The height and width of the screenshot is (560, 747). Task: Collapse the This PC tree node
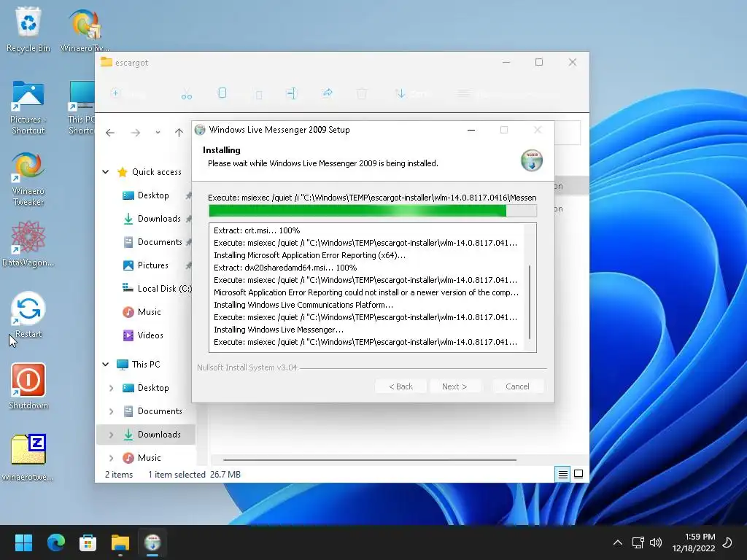tap(106, 365)
